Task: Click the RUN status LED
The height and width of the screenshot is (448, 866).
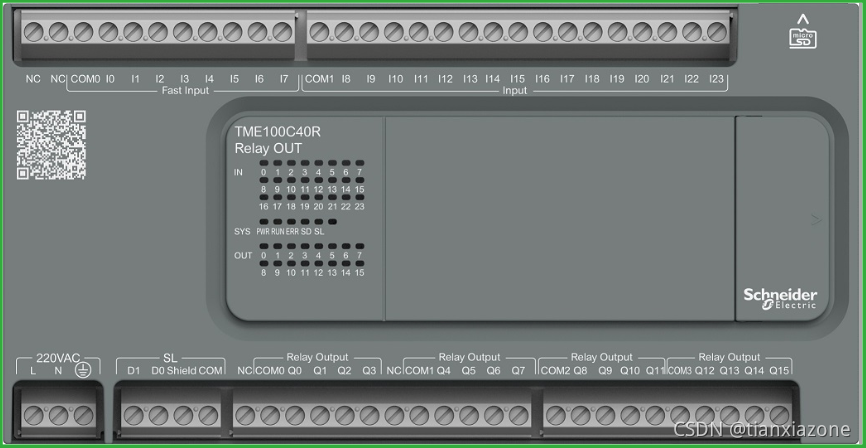Action: pyautogui.click(x=278, y=222)
